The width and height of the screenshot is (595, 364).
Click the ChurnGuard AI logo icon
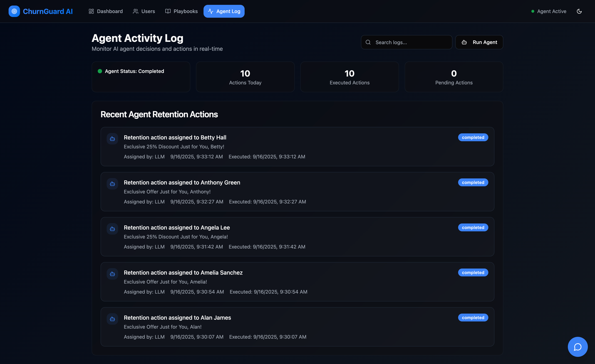[x=14, y=11]
